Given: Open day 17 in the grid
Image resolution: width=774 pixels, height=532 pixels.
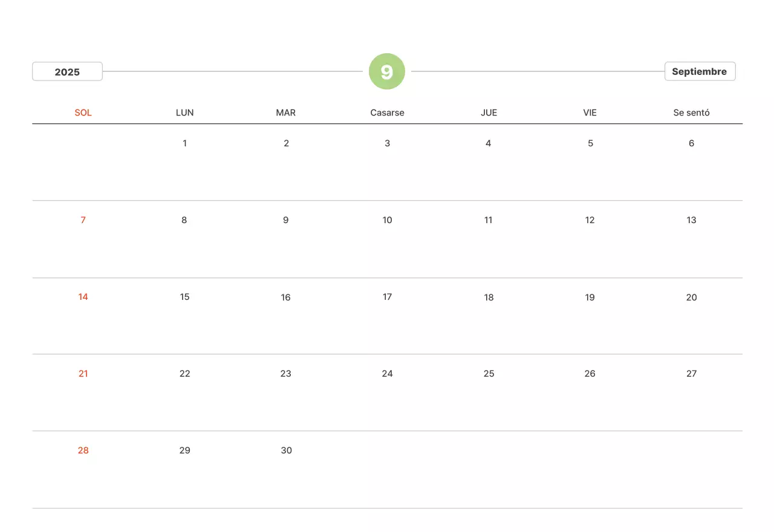Looking at the screenshot, I should [387, 297].
